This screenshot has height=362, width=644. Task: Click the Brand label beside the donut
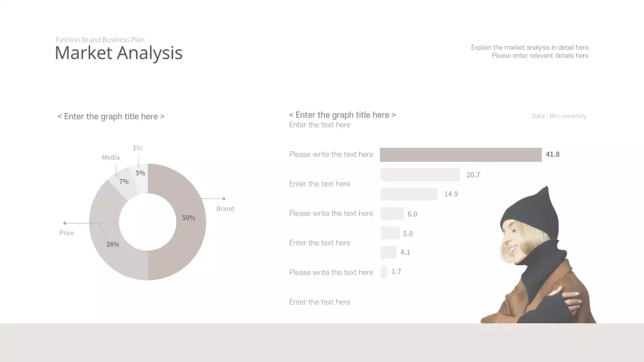[x=225, y=209]
